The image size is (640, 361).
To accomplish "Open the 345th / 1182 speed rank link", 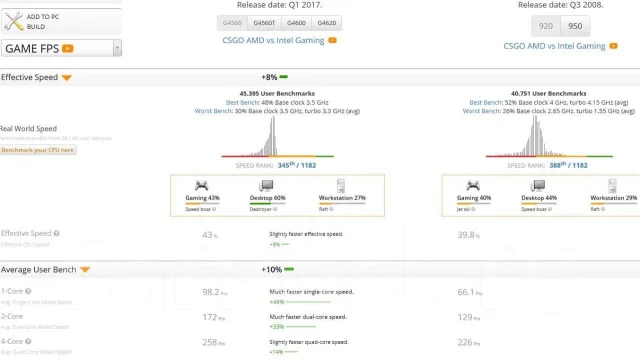I will (x=297, y=165).
